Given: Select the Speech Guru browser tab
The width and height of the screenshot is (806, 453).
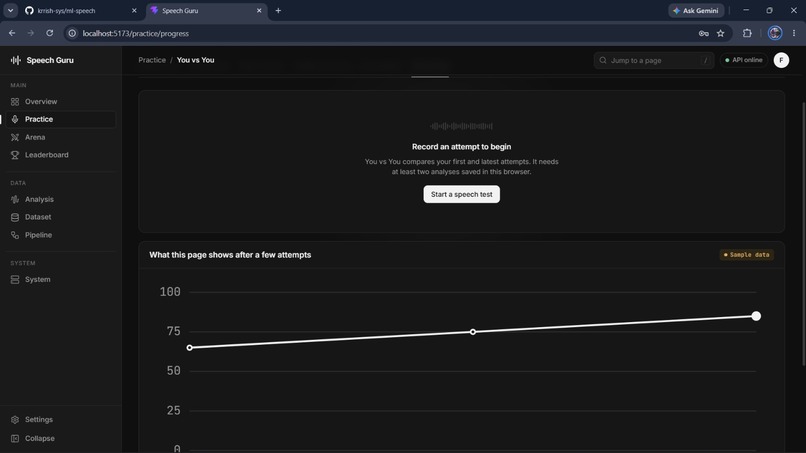Looking at the screenshot, I should pyautogui.click(x=207, y=10).
